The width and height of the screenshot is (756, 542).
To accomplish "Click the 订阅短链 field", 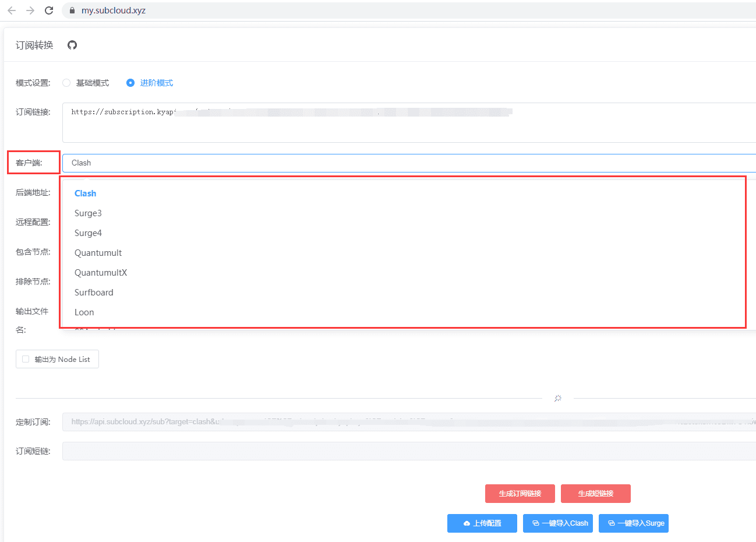I will tap(409, 451).
